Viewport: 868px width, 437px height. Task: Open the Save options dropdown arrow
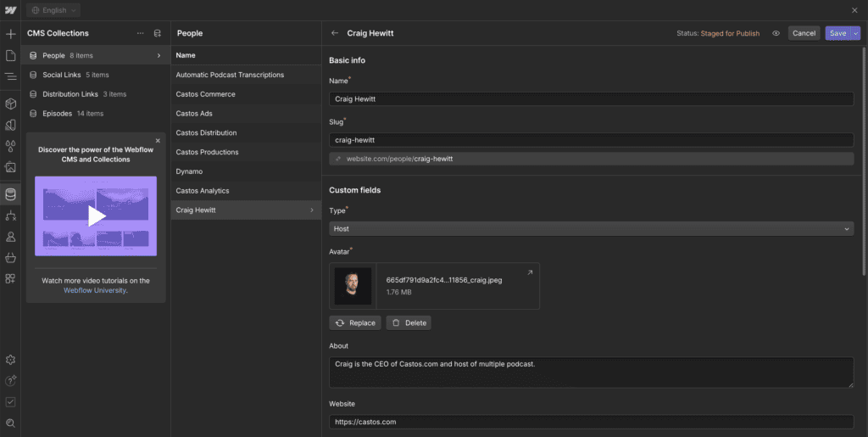click(855, 33)
